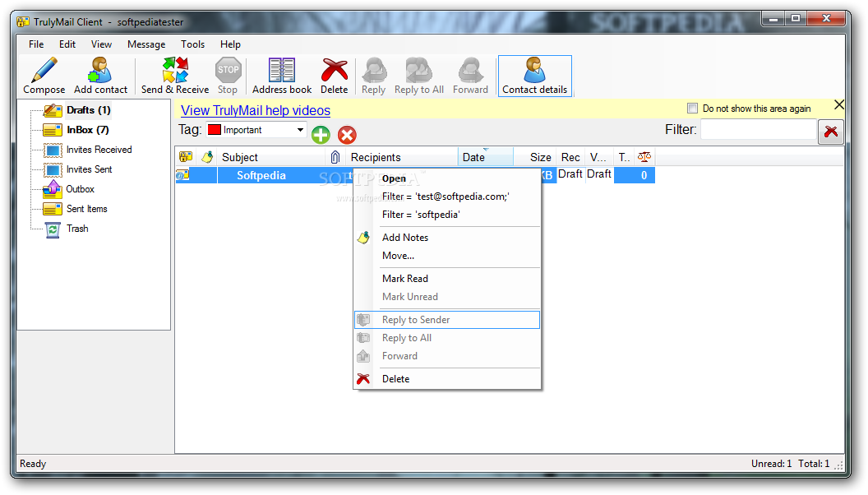Open the Outbox folder

[x=81, y=189]
